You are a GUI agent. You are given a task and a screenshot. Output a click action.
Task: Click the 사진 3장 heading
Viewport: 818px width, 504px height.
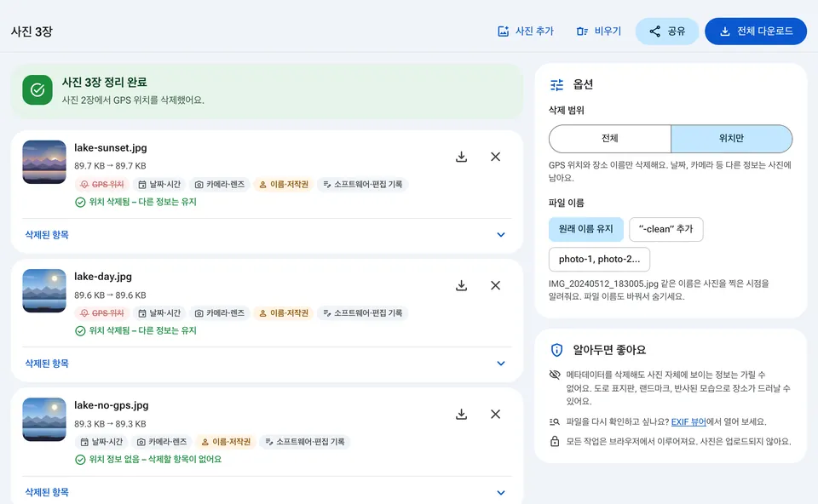(x=32, y=31)
